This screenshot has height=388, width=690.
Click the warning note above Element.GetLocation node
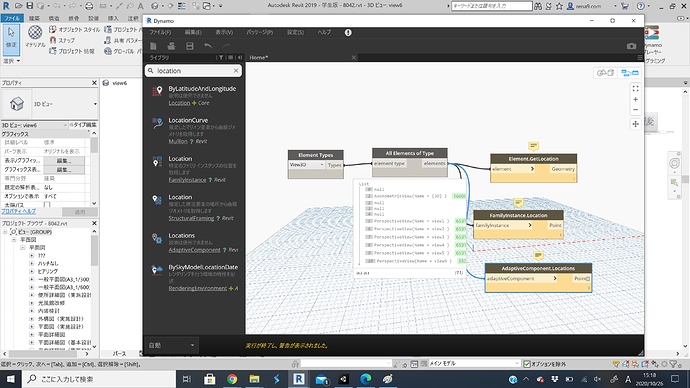pyautogui.click(x=533, y=146)
